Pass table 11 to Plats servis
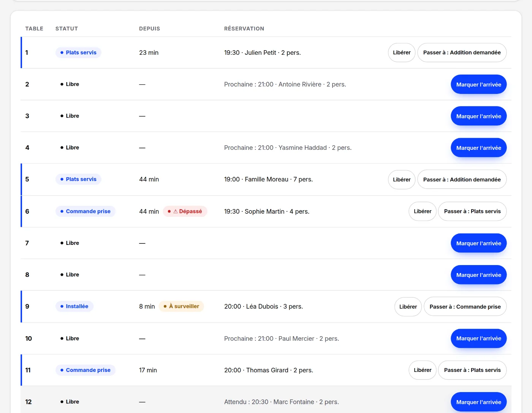The width and height of the screenshot is (532, 413). click(x=472, y=370)
